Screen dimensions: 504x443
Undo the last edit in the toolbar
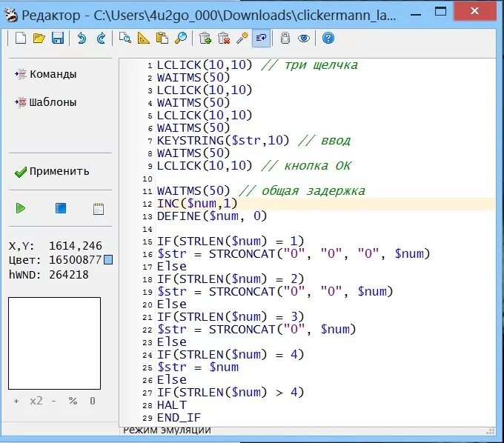[82, 39]
